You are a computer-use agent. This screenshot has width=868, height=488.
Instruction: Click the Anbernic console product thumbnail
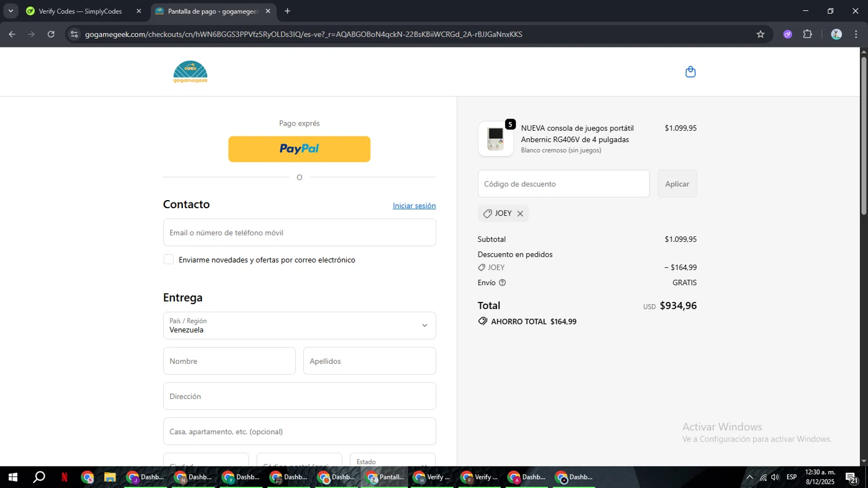click(496, 139)
